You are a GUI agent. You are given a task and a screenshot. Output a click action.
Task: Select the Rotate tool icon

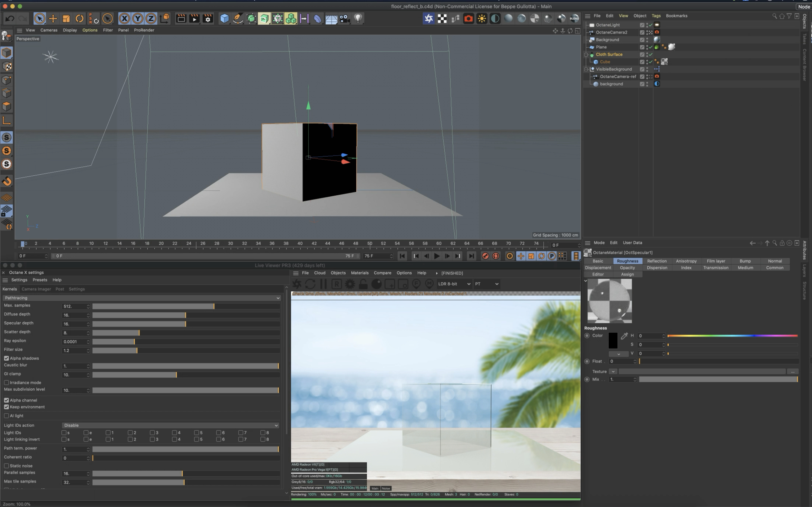coord(79,19)
